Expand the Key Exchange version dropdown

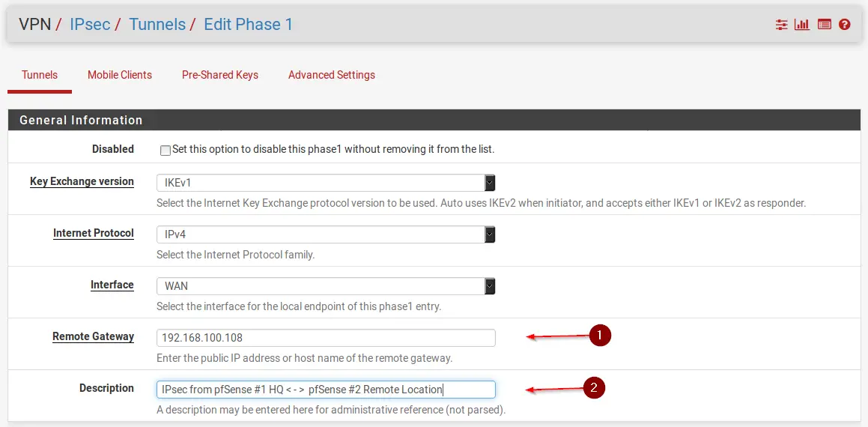[x=326, y=183]
